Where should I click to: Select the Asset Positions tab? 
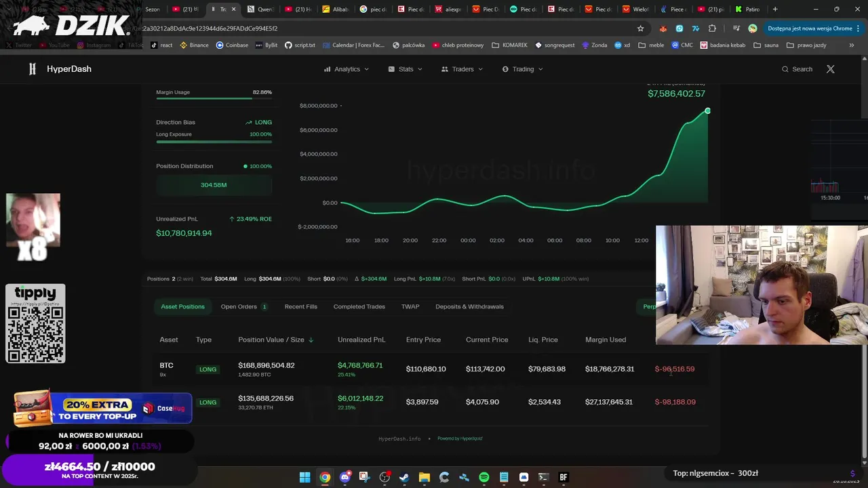182,306
